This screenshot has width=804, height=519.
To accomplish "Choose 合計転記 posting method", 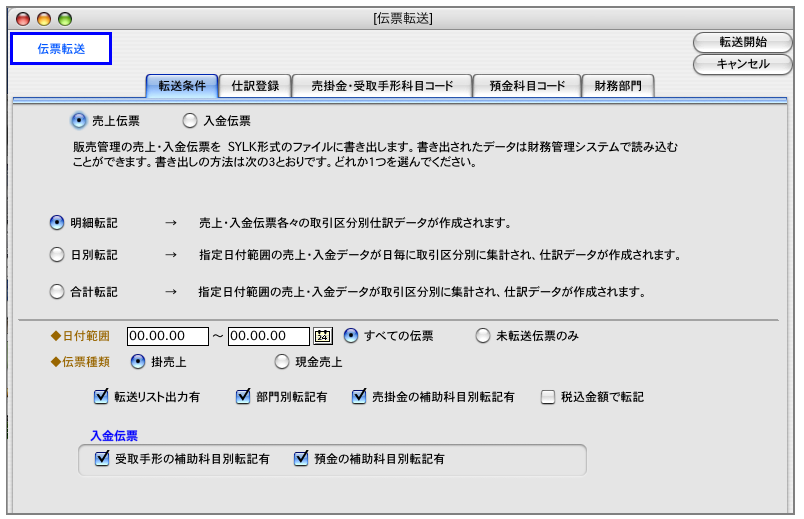I will (x=57, y=291).
